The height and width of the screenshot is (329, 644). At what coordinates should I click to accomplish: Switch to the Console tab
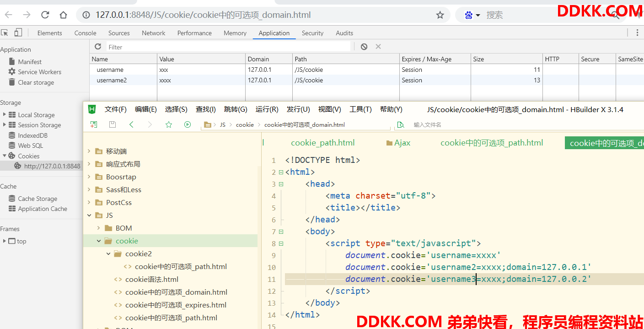[85, 33]
